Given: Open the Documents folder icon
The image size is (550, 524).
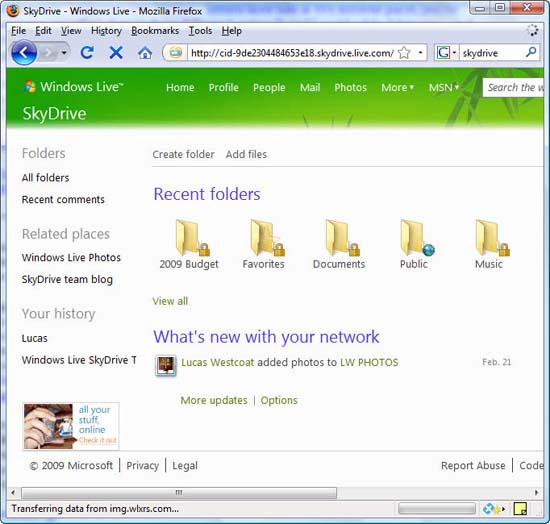Looking at the screenshot, I should tap(342, 237).
